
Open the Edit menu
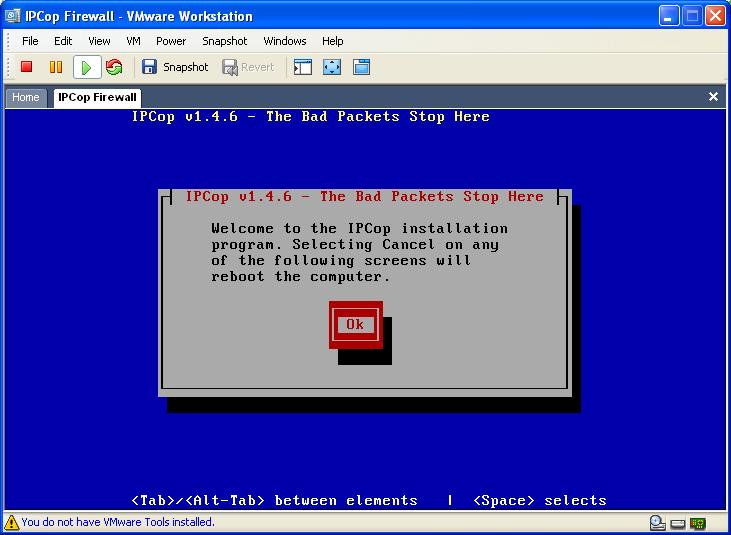[x=63, y=41]
